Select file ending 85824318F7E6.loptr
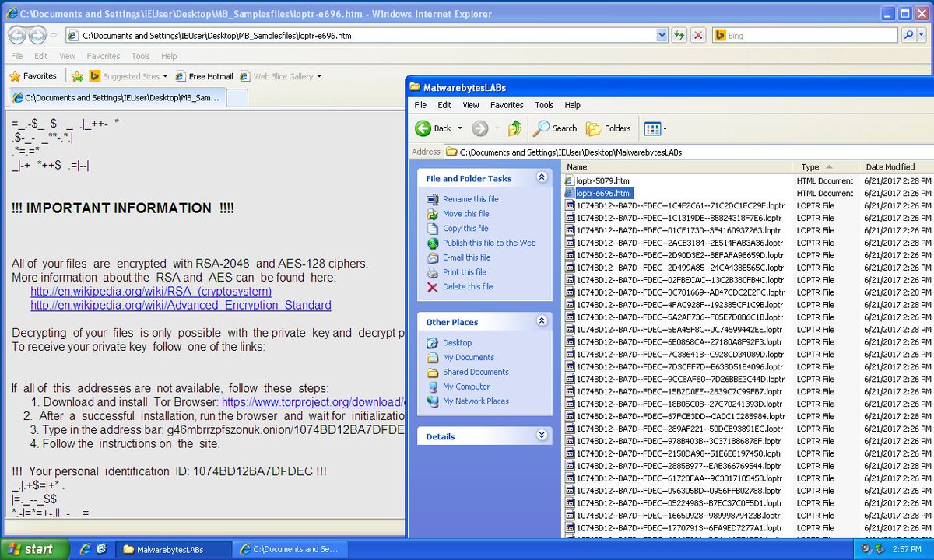Viewport: 934px width, 560px height. pos(680,218)
